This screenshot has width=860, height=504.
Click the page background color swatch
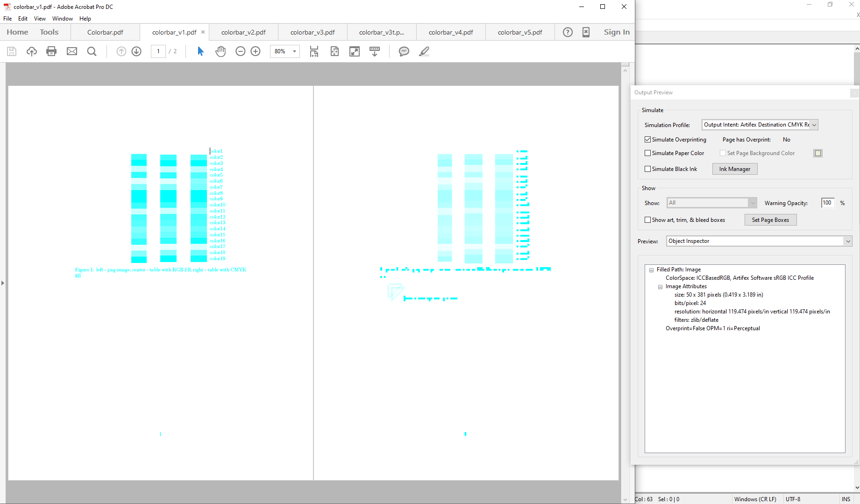817,153
